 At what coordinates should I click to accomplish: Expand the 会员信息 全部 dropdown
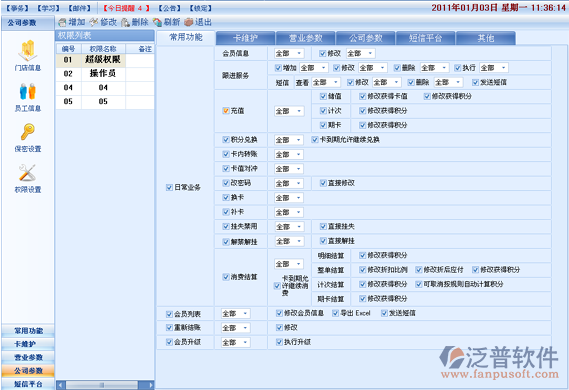tap(288, 54)
